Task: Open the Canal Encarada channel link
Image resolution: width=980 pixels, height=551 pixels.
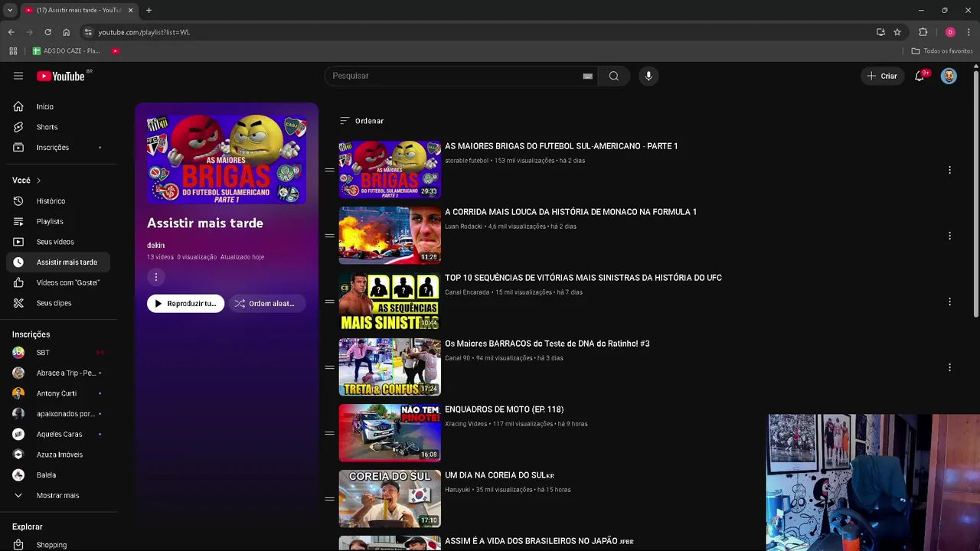Action: tap(467, 292)
